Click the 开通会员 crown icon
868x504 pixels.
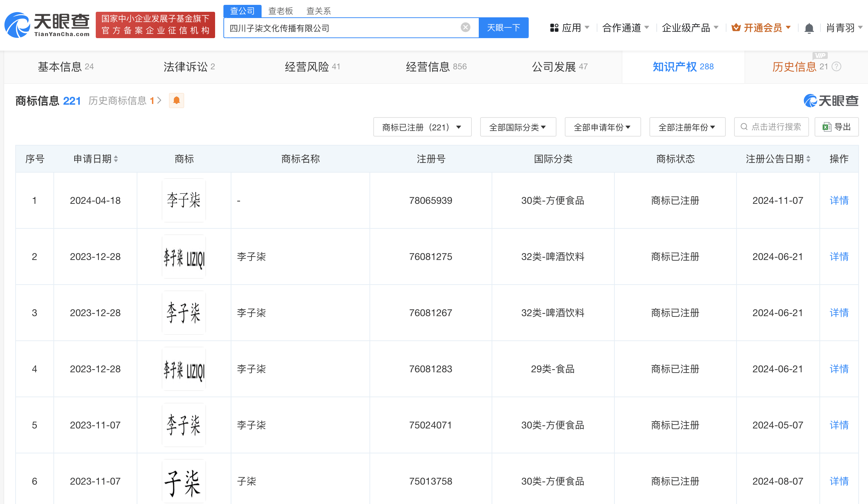(x=736, y=27)
